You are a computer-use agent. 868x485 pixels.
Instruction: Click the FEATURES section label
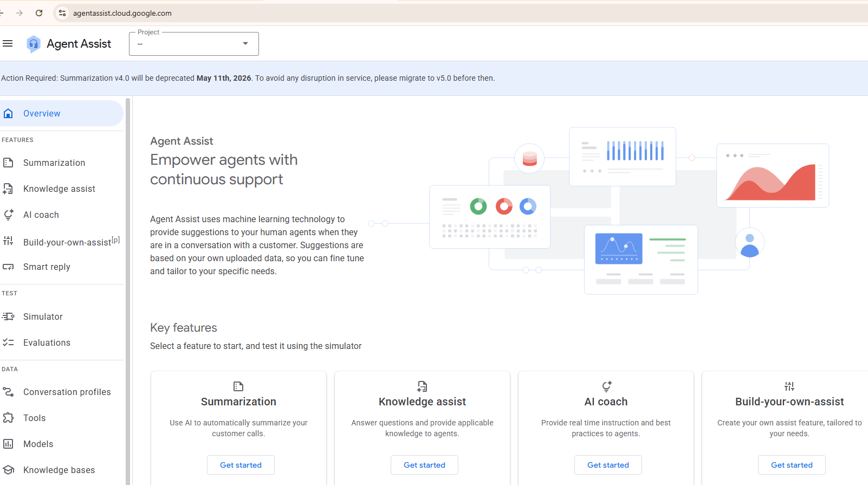click(17, 140)
